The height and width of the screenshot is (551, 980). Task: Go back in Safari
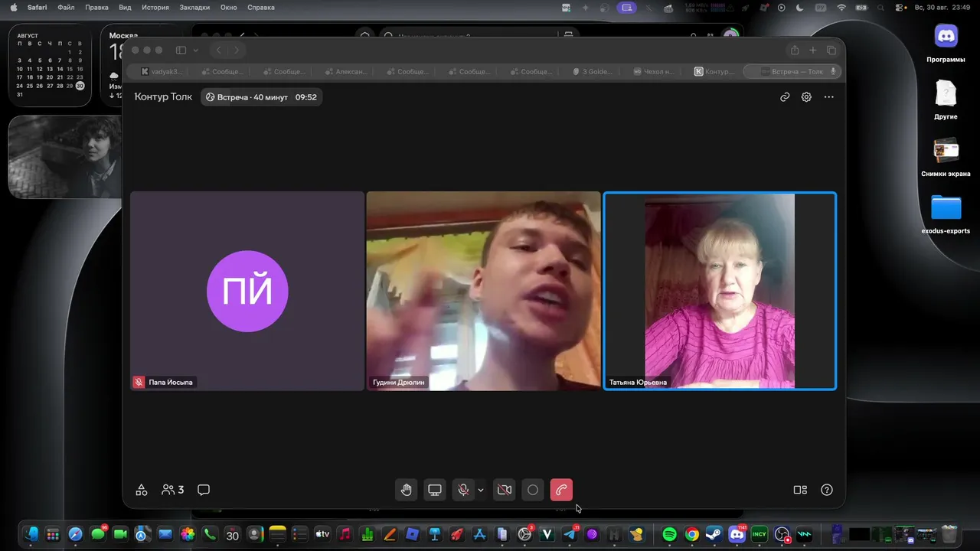[219, 51]
